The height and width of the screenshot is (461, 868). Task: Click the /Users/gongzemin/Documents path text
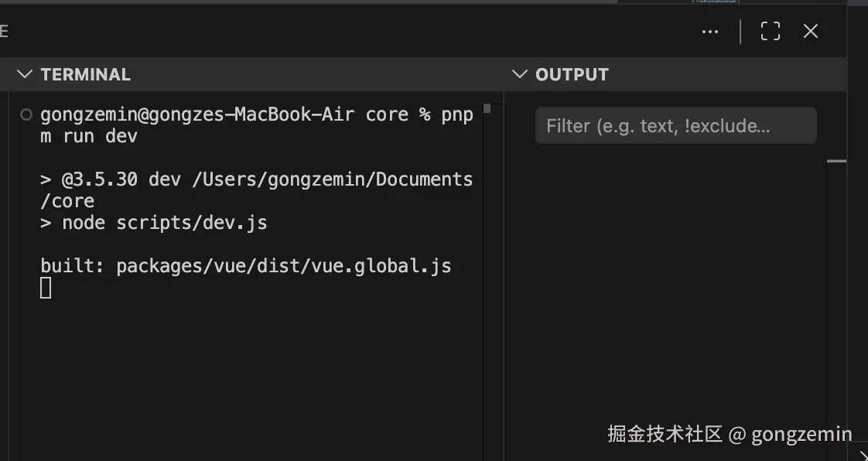[x=331, y=180]
